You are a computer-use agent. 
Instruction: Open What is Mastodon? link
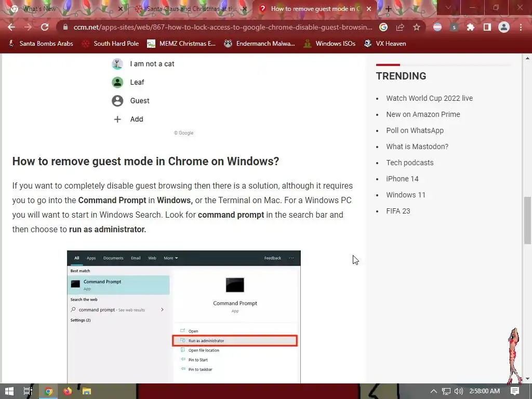[x=417, y=147]
